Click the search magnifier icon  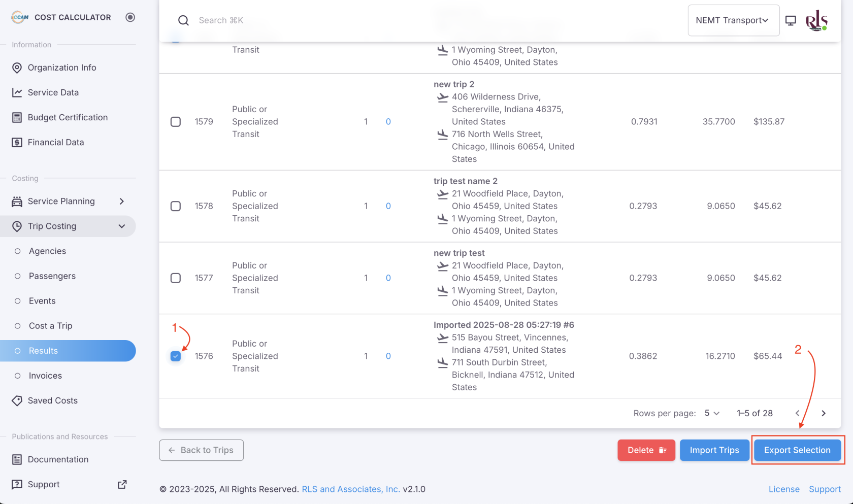pyautogui.click(x=183, y=20)
